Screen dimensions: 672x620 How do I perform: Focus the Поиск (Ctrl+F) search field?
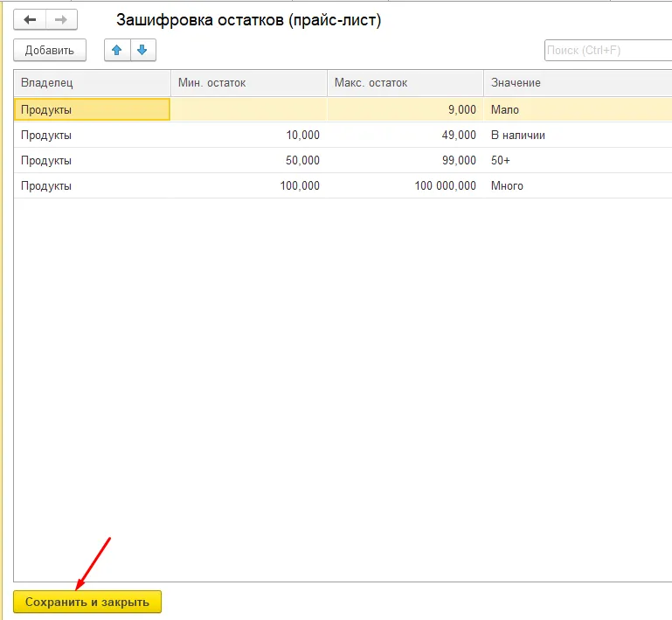608,51
